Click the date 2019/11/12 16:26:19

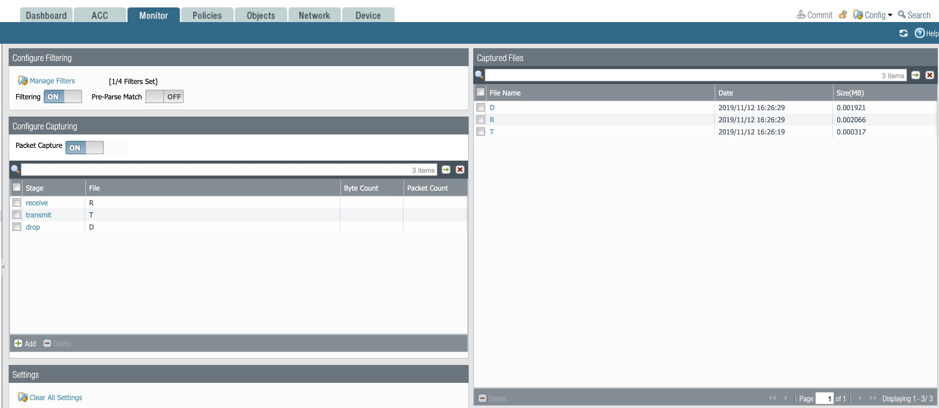pos(751,132)
